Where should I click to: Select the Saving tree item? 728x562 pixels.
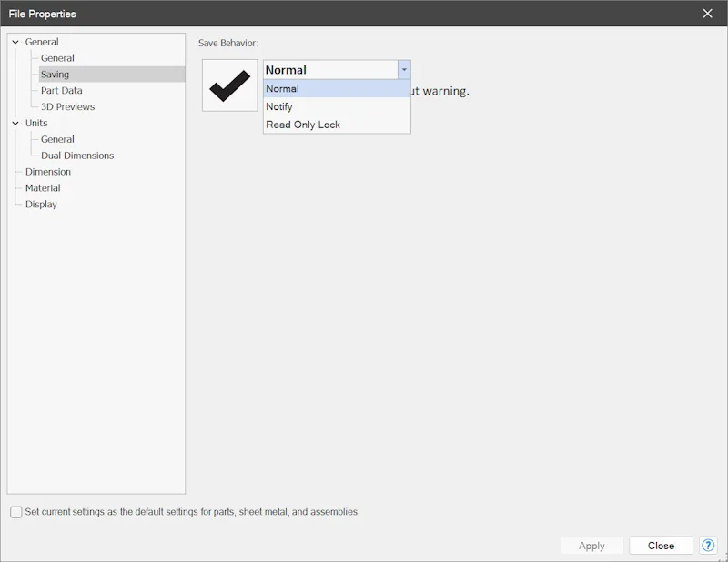point(112,75)
